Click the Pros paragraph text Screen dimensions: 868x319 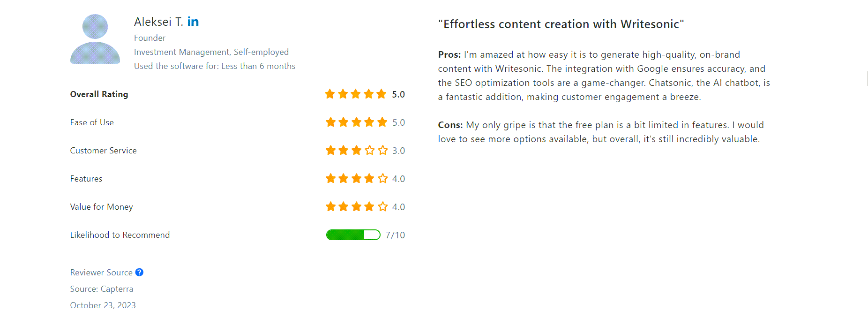point(604,76)
